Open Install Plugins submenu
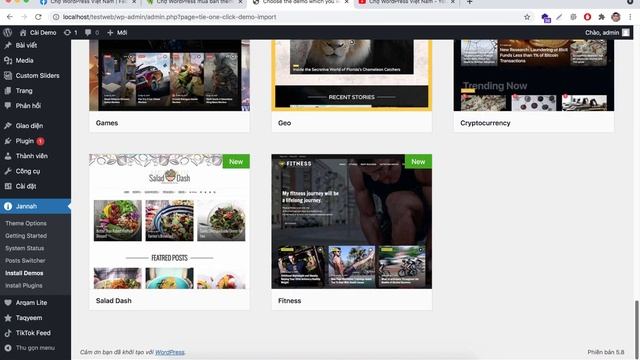Screen dimensions: 640x360 tap(23, 285)
